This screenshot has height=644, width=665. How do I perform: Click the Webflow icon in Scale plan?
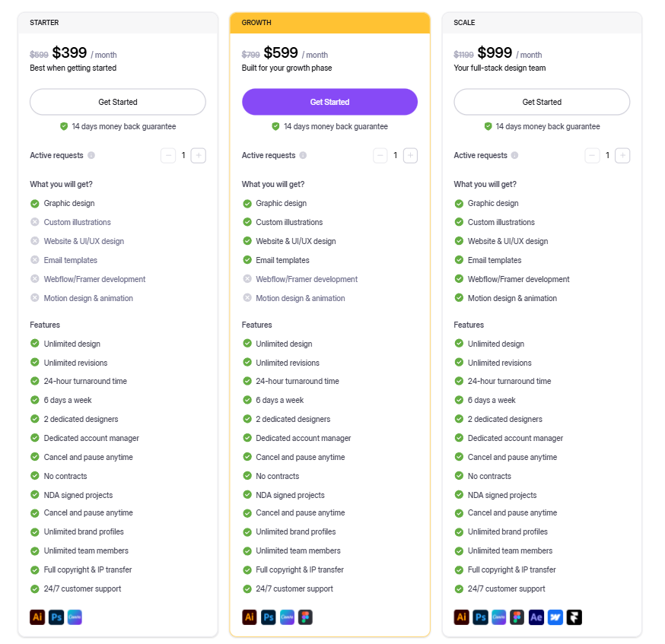point(555,617)
